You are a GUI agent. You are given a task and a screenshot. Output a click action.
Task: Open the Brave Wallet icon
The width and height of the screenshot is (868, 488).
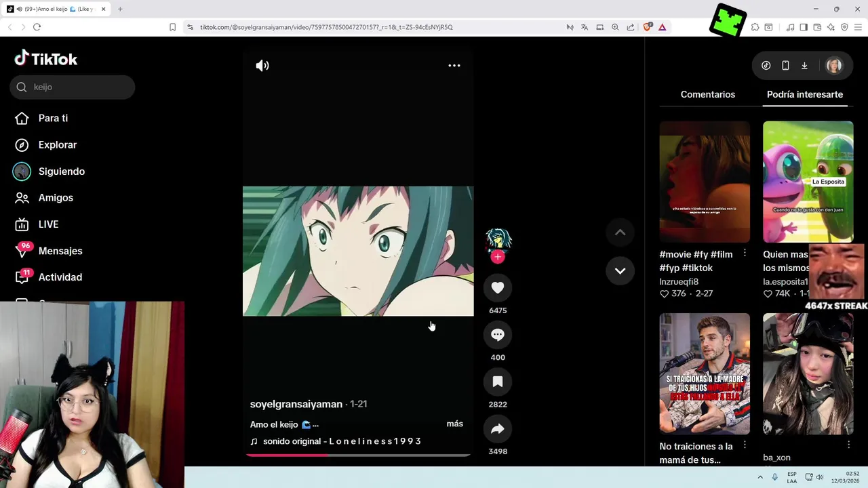pyautogui.click(x=817, y=27)
